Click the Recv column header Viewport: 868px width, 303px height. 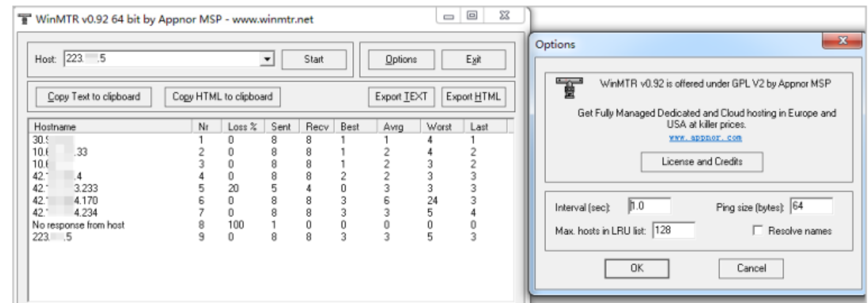317,127
